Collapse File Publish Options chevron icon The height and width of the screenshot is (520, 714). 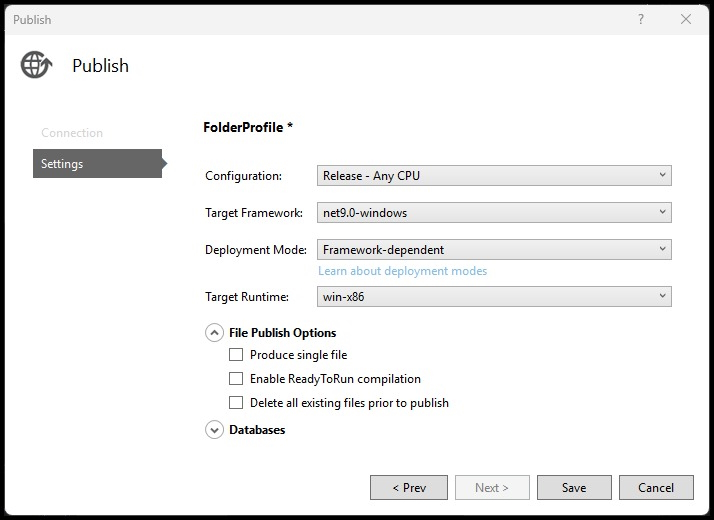point(214,333)
